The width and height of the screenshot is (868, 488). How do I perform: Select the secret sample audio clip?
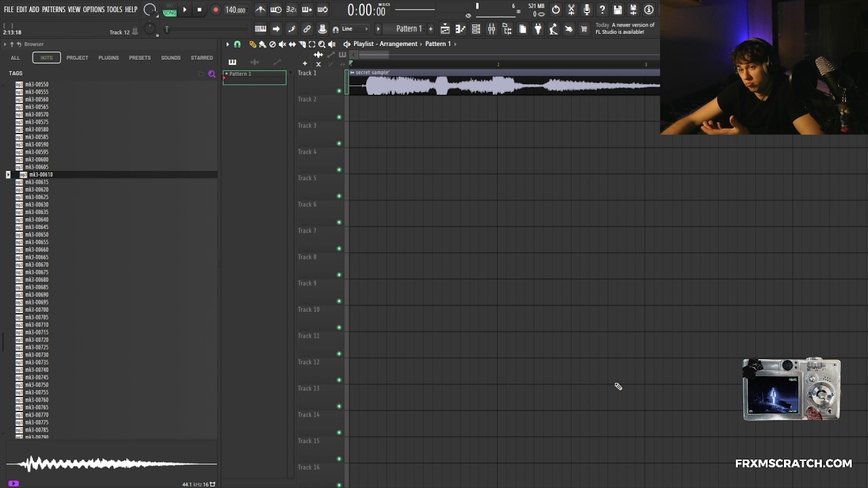click(503, 82)
